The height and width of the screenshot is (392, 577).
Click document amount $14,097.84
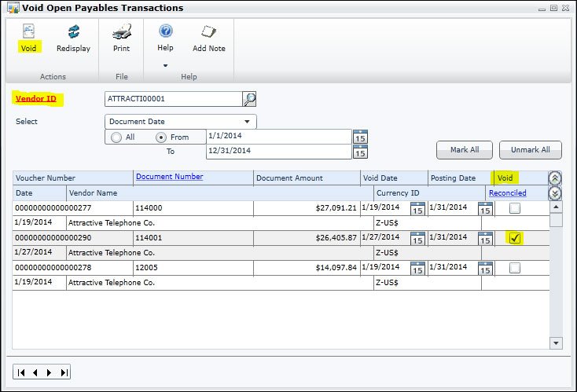click(x=336, y=267)
